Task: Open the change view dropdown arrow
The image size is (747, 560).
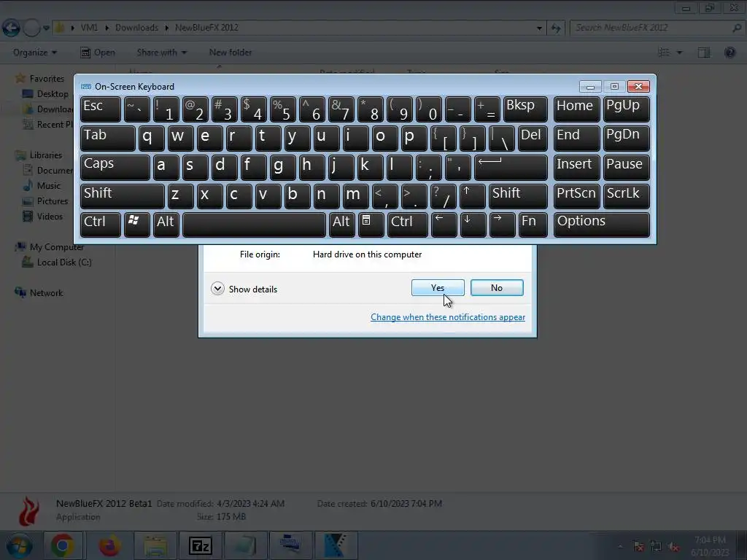Action: (679, 52)
